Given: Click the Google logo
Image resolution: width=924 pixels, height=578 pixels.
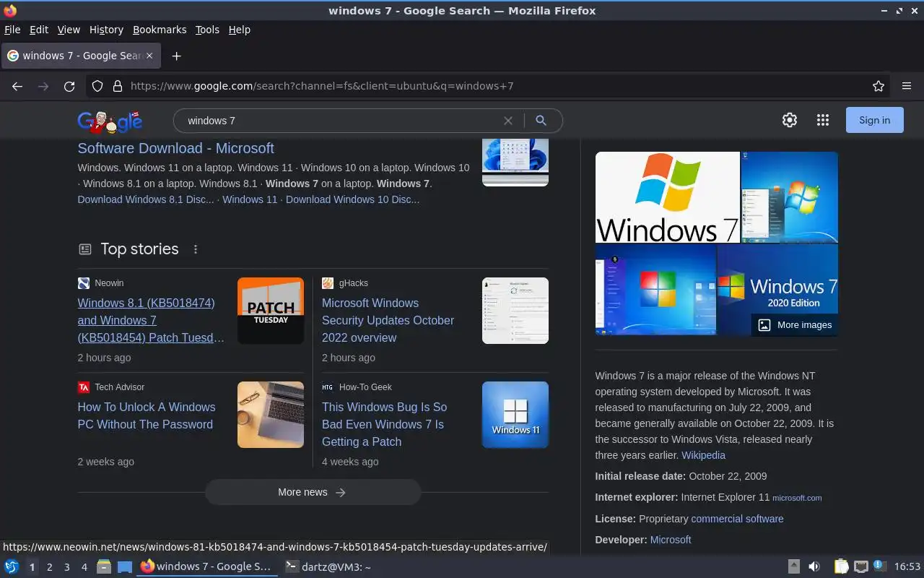Looking at the screenshot, I should [110, 121].
